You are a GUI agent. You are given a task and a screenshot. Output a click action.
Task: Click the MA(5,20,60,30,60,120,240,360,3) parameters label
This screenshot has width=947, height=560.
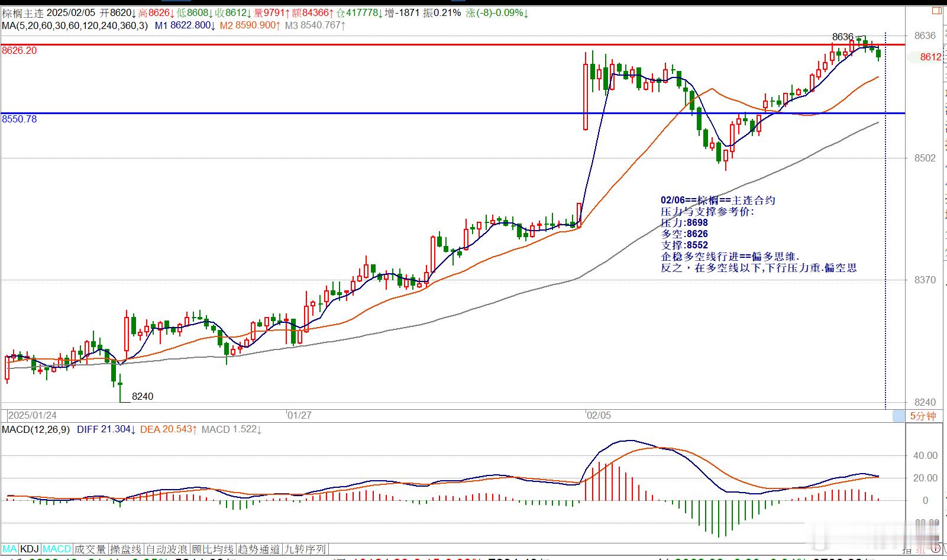tap(76, 25)
